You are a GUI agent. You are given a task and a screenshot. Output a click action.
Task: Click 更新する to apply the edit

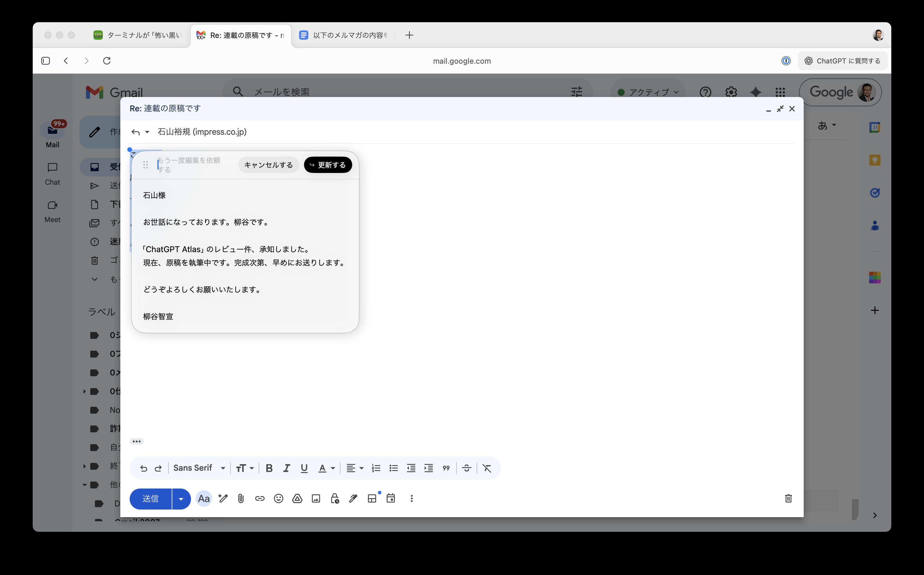tap(328, 165)
